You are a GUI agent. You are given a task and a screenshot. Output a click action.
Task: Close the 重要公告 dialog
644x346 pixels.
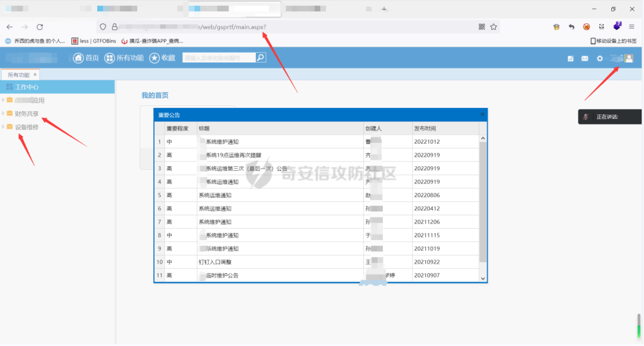point(482,114)
